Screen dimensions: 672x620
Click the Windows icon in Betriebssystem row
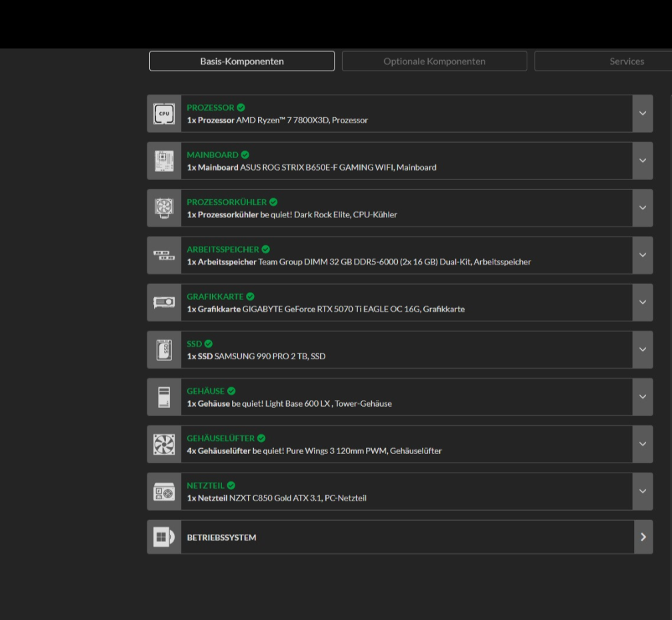tap(164, 537)
